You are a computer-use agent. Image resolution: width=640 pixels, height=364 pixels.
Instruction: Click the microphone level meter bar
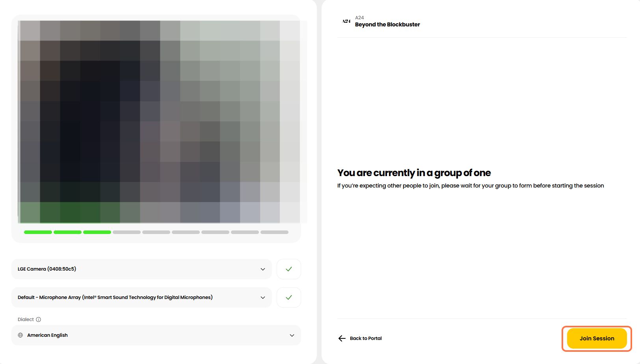[x=156, y=232]
